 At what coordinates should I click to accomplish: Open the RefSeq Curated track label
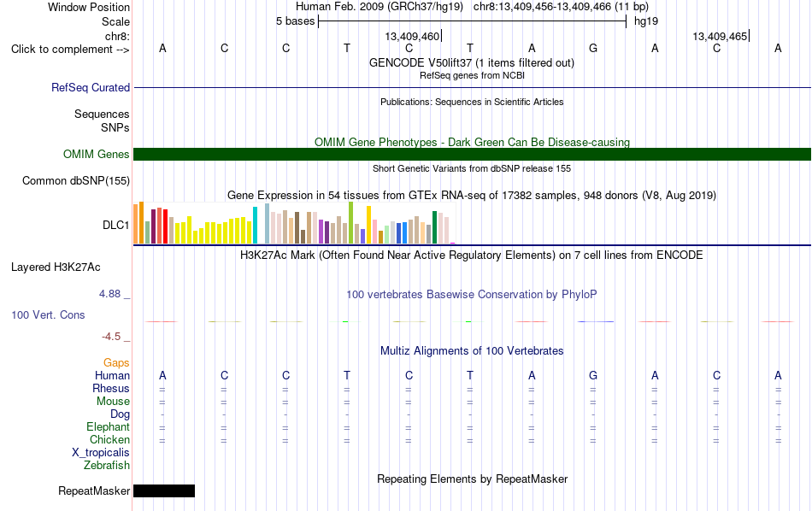pyautogui.click(x=90, y=87)
